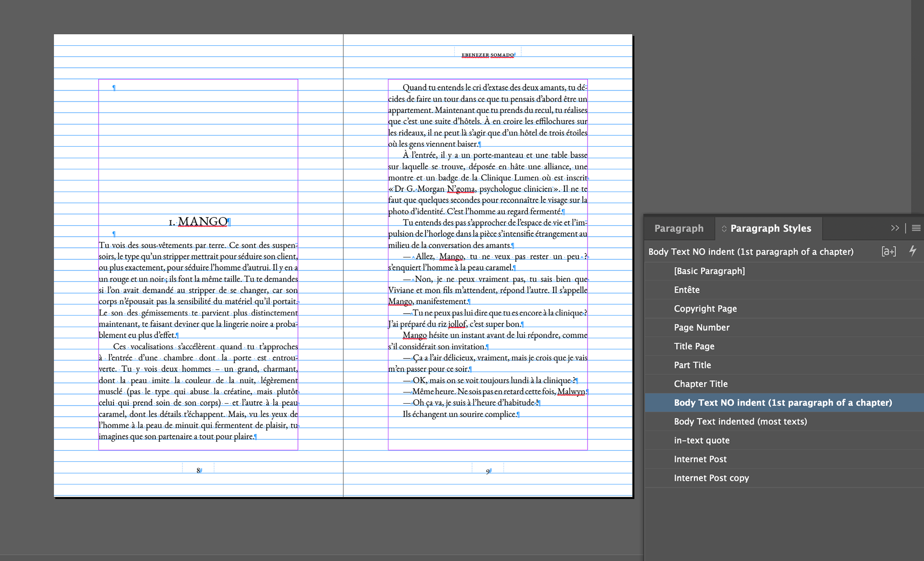
Task: Apply the Part Title style
Action: (x=692, y=365)
